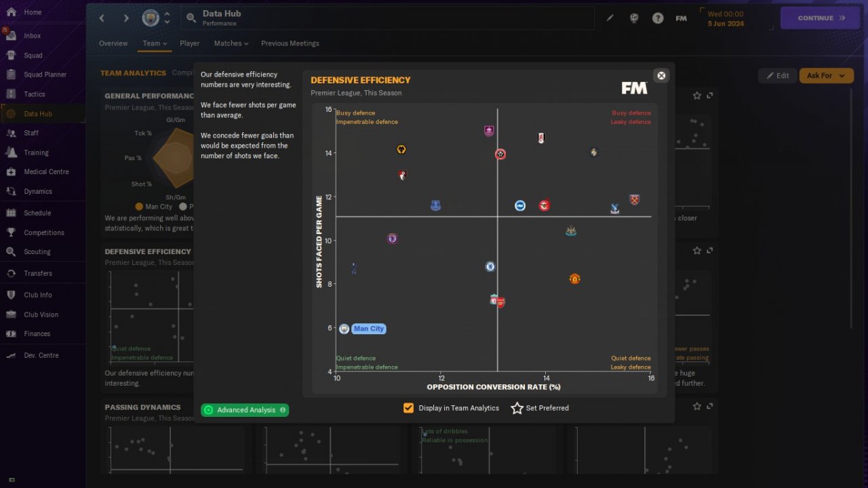Click the Edit button
This screenshot has height=488, width=868.
(777, 76)
